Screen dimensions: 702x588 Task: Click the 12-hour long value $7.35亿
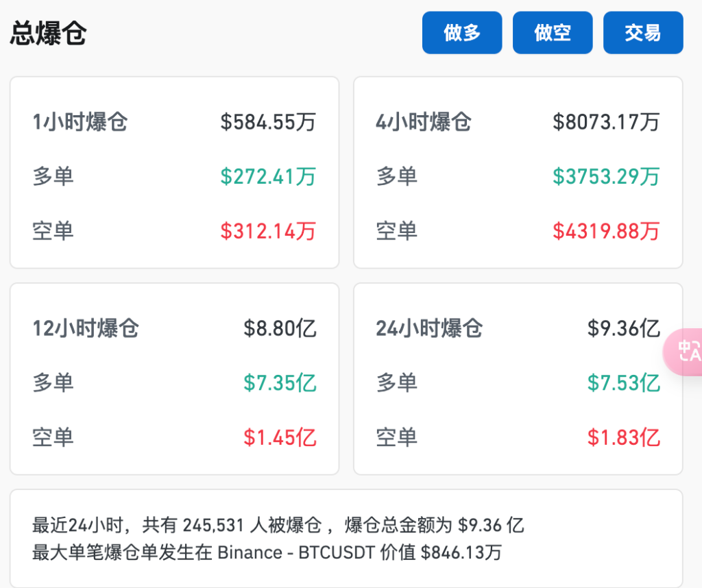click(280, 383)
